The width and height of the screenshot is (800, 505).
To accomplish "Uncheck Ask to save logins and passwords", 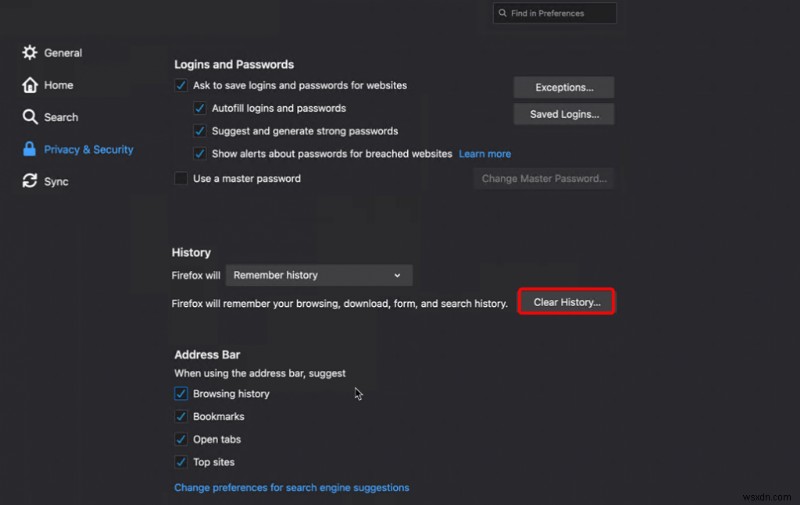I will (181, 86).
